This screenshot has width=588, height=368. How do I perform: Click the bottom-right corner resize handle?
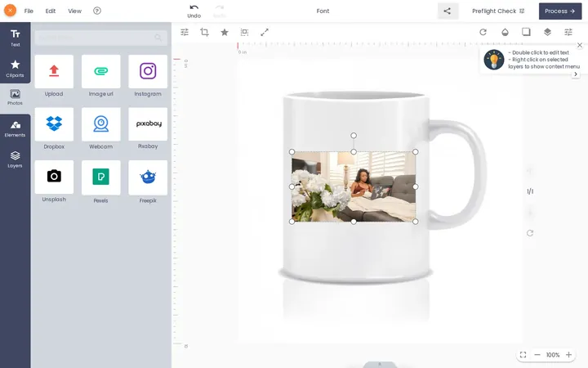click(x=416, y=222)
